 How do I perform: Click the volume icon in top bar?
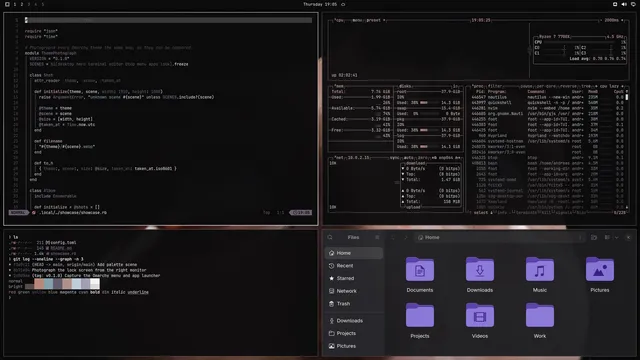tap(624, 4)
